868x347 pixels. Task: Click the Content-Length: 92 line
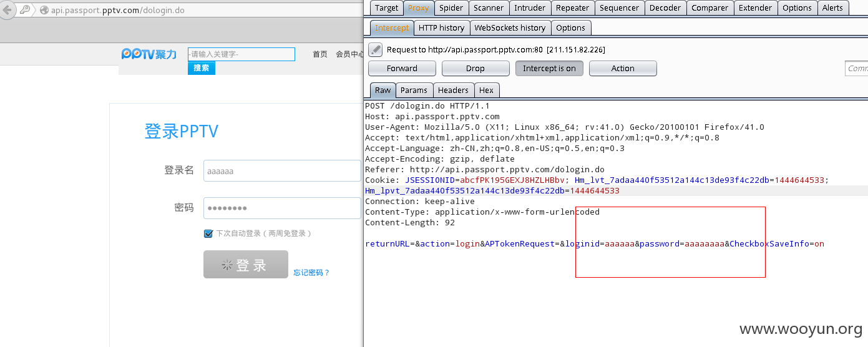410,223
